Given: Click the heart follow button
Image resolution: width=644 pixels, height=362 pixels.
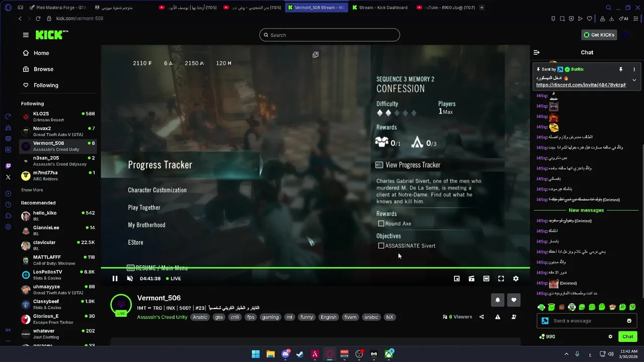Looking at the screenshot, I should click(514, 300).
